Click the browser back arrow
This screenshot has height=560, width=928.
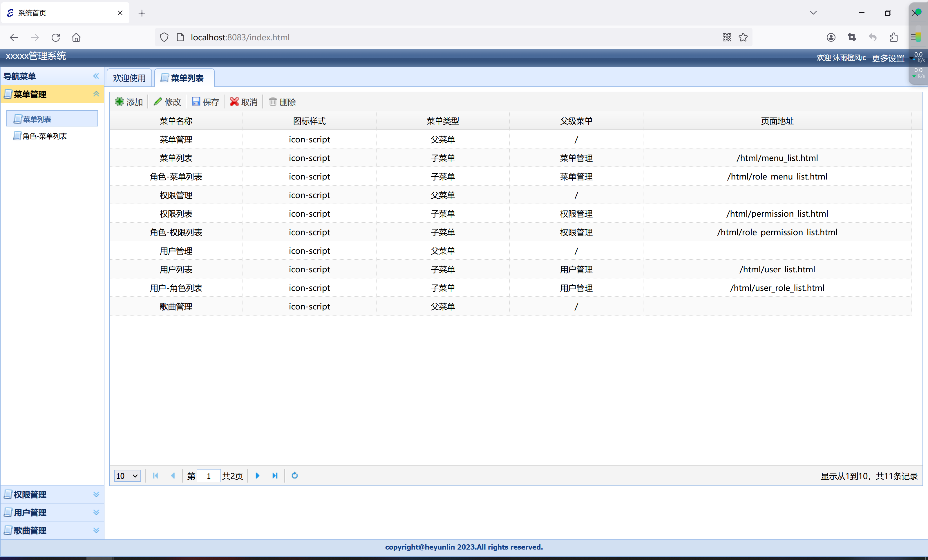pyautogui.click(x=14, y=37)
